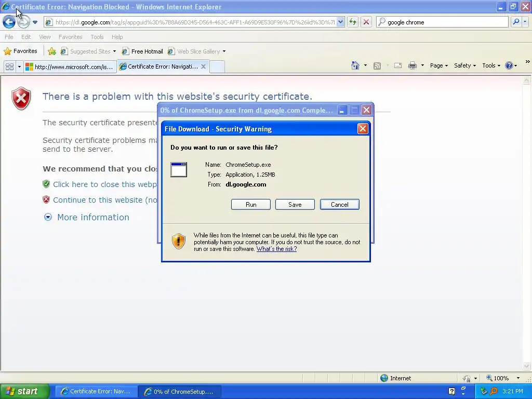Click the red shield certificate error icon
The width and height of the screenshot is (532, 399).
[x=21, y=98]
